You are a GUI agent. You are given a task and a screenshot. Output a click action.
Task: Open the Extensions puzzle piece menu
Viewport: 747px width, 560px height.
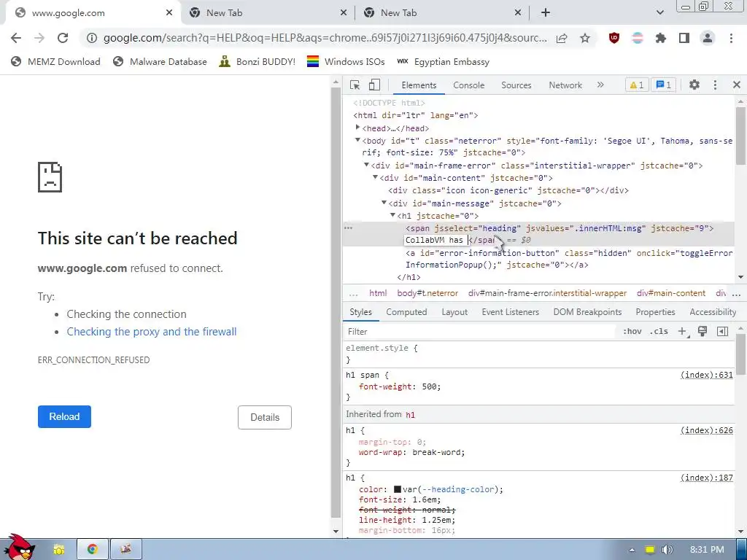pyautogui.click(x=661, y=38)
